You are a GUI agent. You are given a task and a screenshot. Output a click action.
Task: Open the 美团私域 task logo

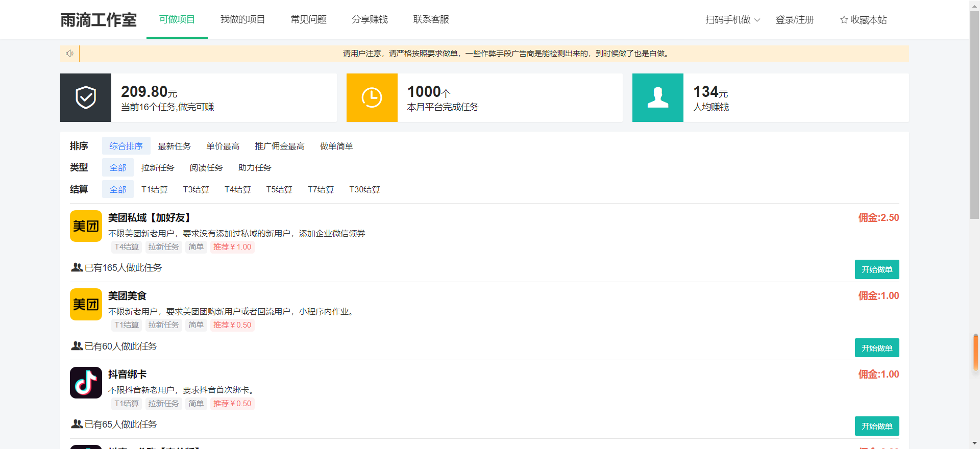[86, 226]
